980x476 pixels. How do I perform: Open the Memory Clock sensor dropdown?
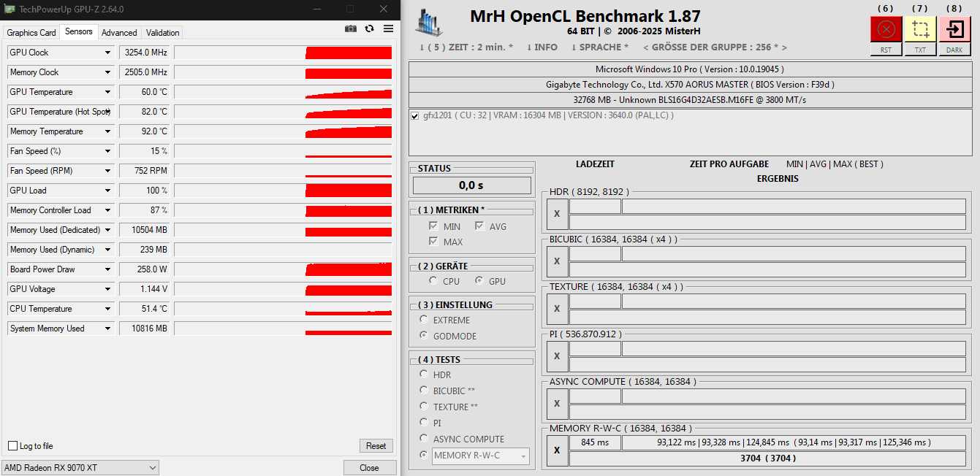[108, 72]
